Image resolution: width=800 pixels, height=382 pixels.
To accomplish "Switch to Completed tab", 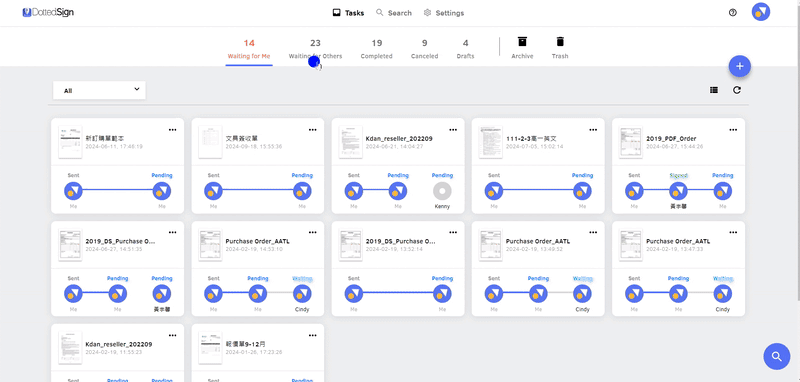I will click(x=377, y=49).
